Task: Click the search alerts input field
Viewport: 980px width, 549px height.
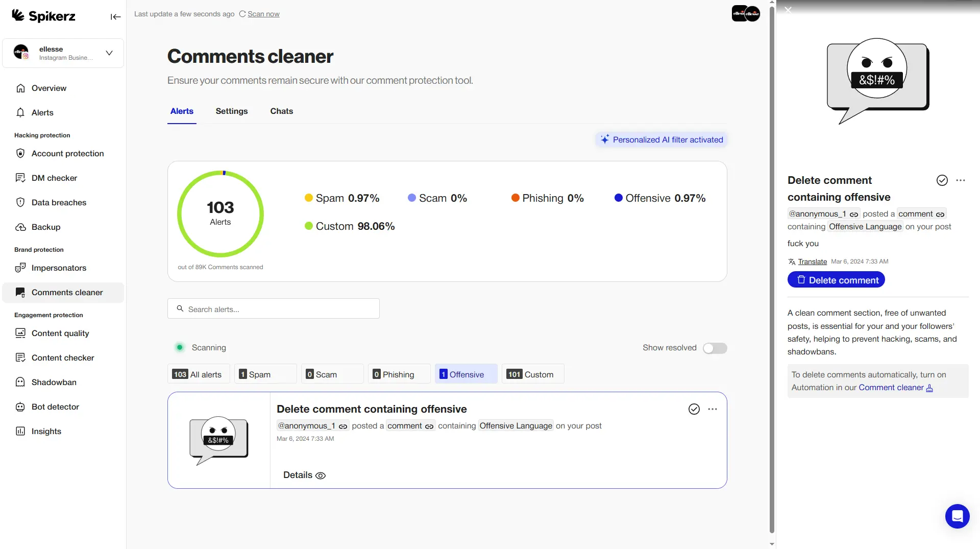Action: pyautogui.click(x=273, y=308)
